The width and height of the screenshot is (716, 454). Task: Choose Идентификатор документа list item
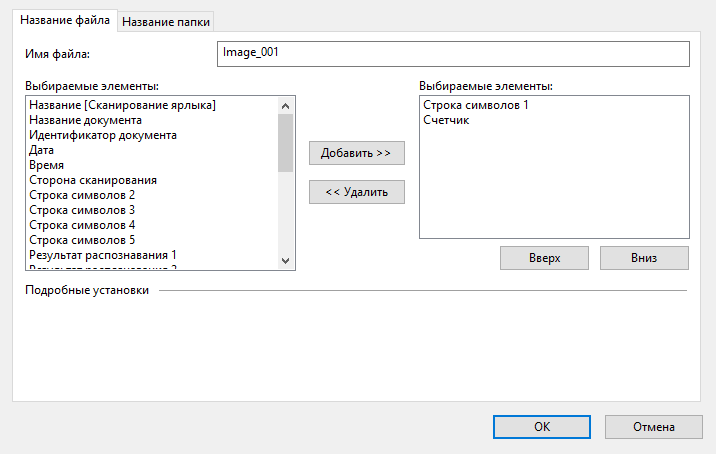(x=103, y=135)
